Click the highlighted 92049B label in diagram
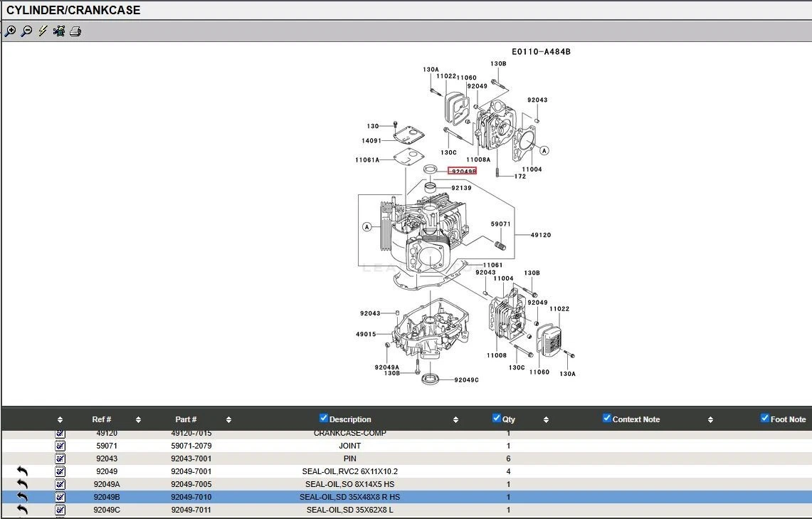Viewport: 812px width, 519px height. click(462, 172)
